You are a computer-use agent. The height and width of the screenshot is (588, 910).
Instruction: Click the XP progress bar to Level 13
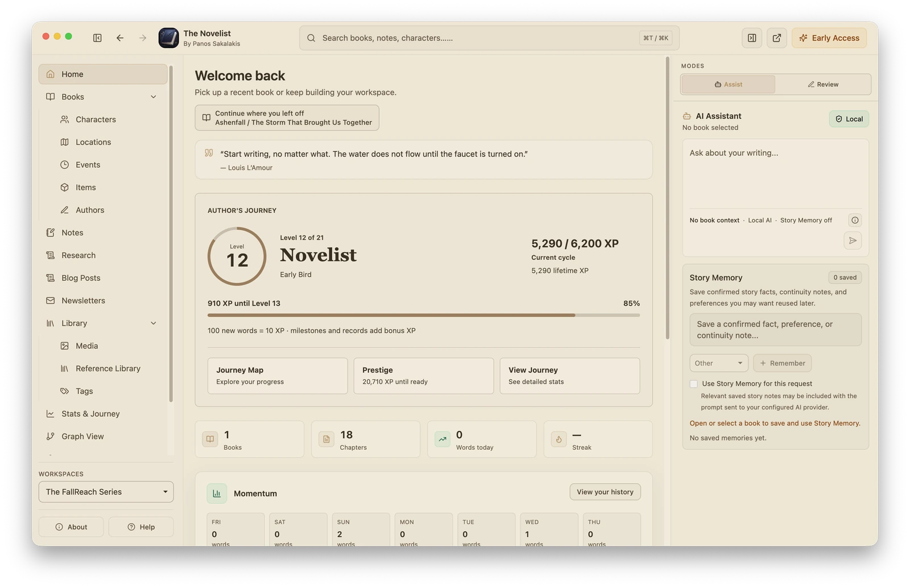pos(424,315)
